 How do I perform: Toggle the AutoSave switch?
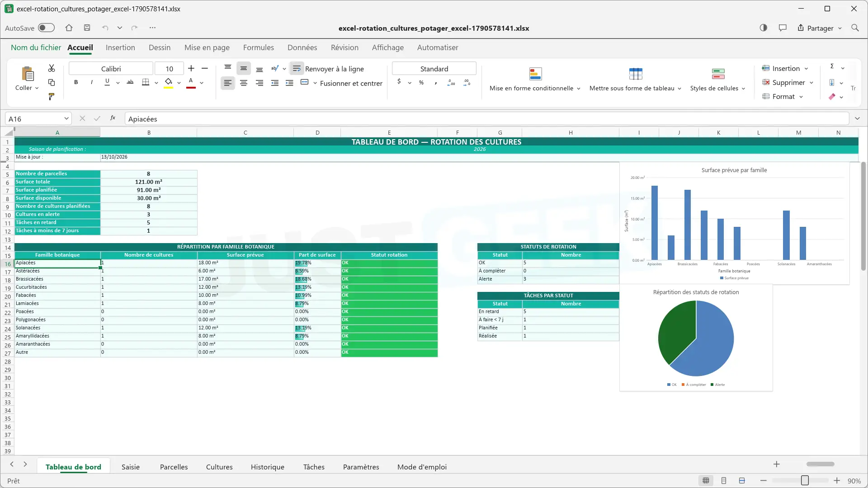click(46, 28)
